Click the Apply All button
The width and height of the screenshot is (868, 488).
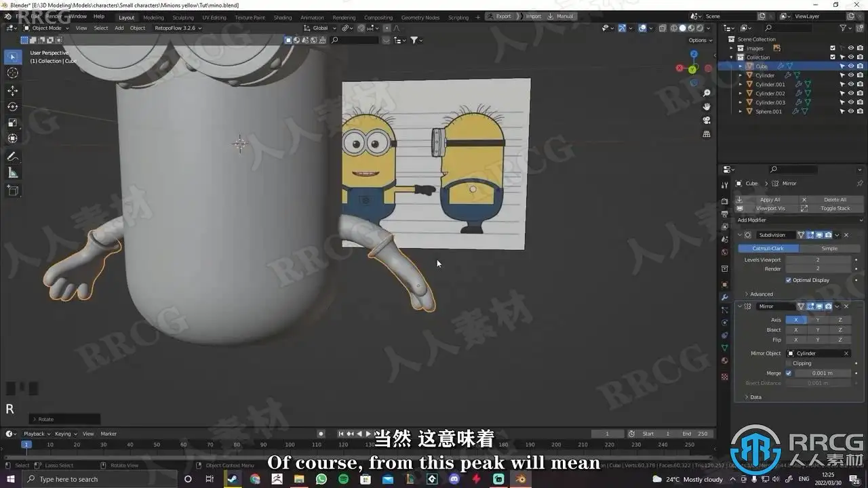(767, 200)
